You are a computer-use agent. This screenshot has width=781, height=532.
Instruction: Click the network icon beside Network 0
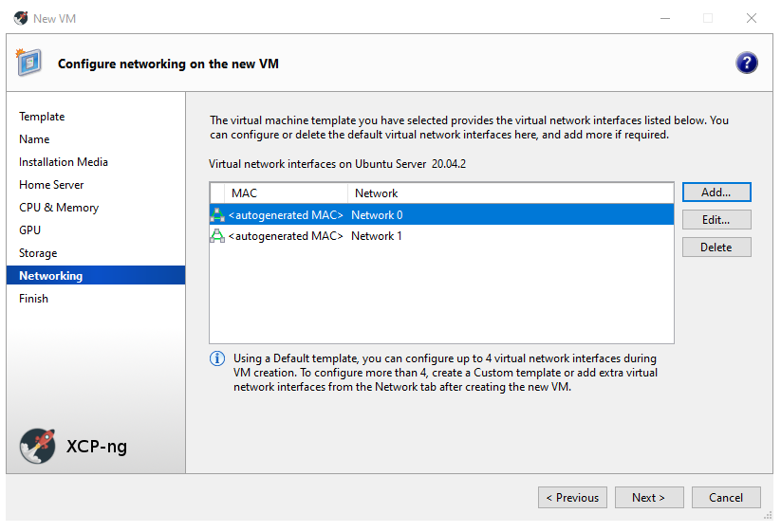click(217, 215)
